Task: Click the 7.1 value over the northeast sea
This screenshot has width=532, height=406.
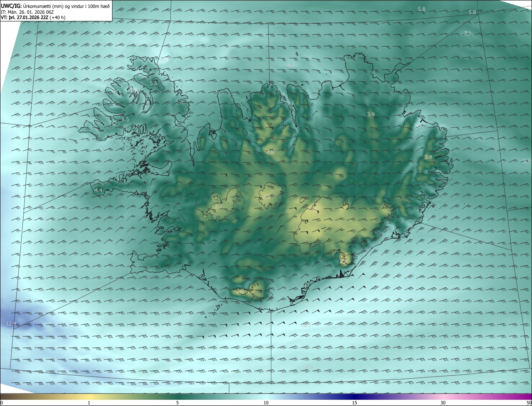Action: tap(468, 33)
